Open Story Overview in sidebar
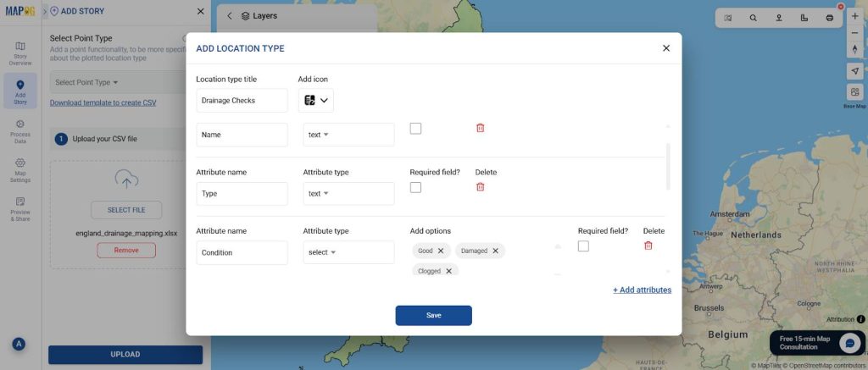Image resolution: width=868 pixels, height=370 pixels. click(20, 53)
